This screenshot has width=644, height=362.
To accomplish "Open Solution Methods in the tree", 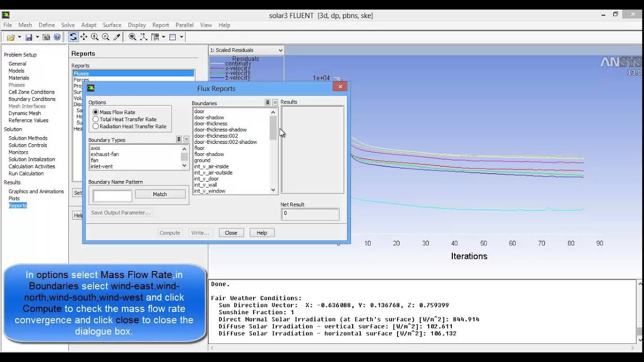I will (28, 138).
